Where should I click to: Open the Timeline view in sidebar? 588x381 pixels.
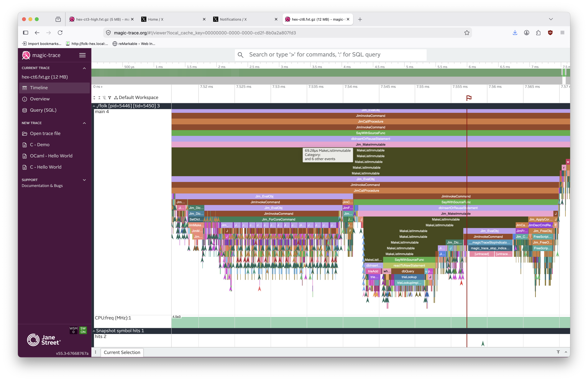54,88
